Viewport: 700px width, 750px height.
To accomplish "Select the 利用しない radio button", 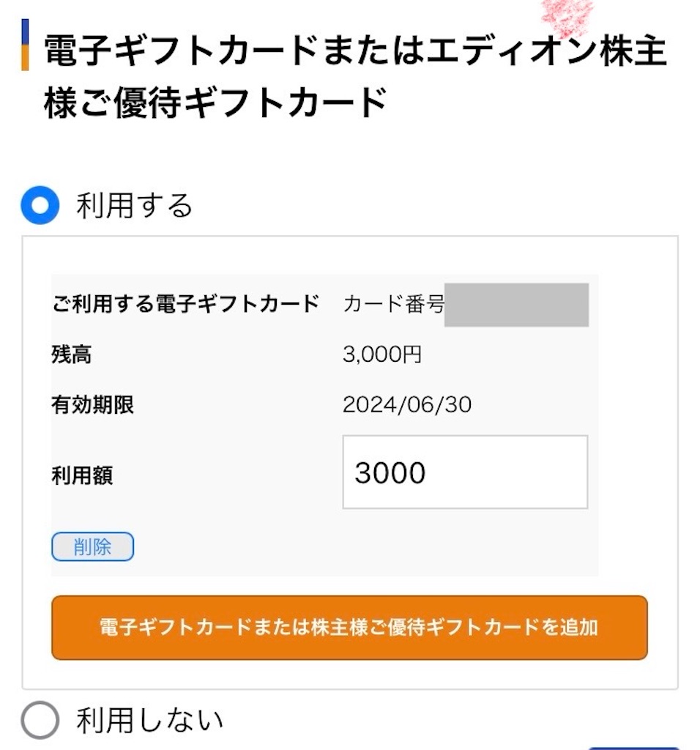I will tap(40, 720).
